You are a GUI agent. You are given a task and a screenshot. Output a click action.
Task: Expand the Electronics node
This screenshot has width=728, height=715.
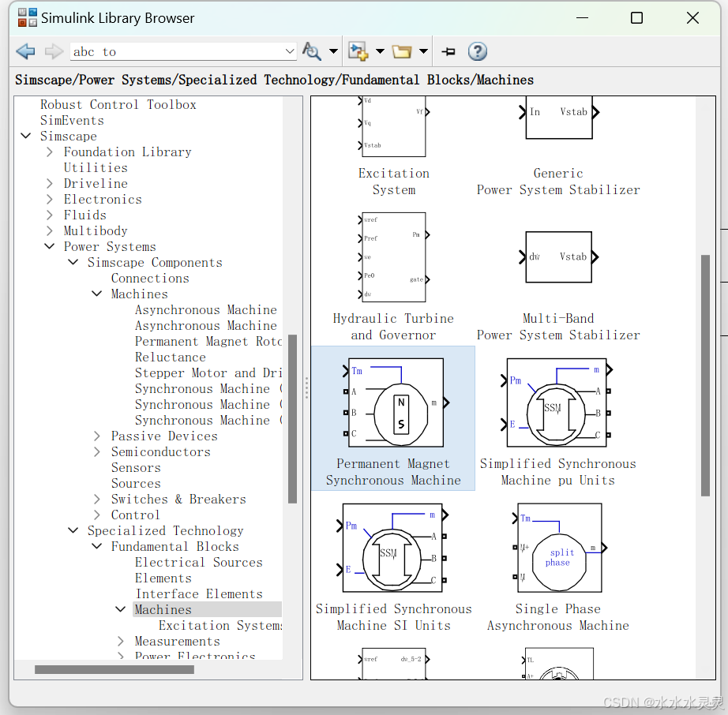(x=50, y=199)
